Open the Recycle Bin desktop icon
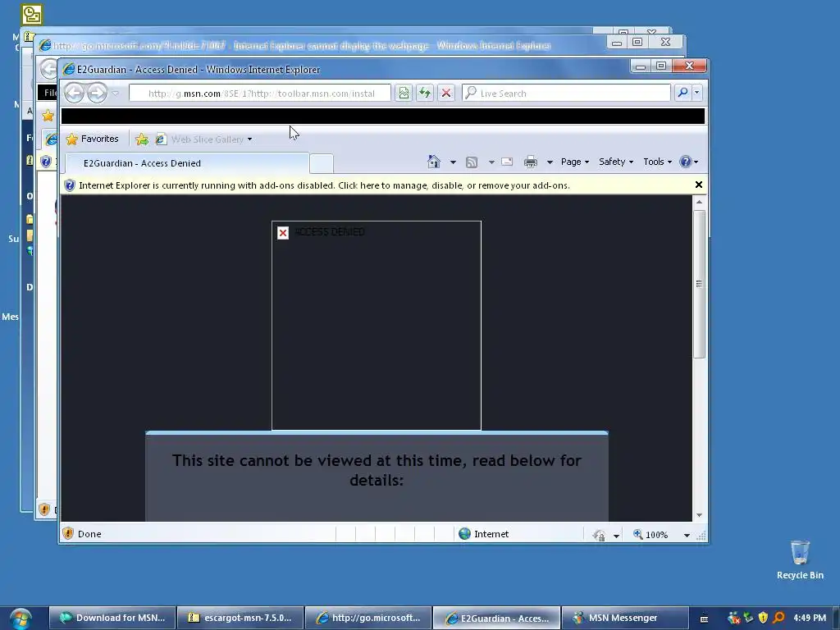Image resolution: width=840 pixels, height=630 pixels. (800, 559)
